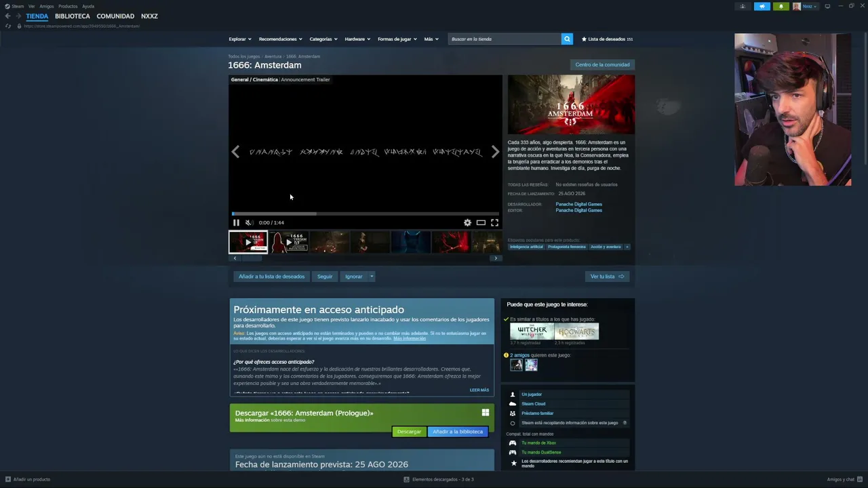868x488 pixels.
Task: Click the green Descargar button
Action: (409, 432)
